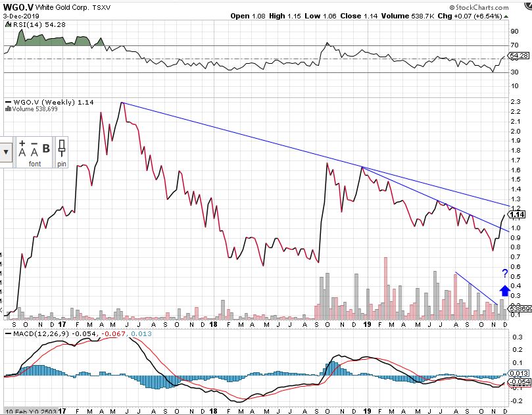Viewport: 532px width, 415px height.
Task: Click the green up triangle after Chg
Action: (x=506, y=16)
